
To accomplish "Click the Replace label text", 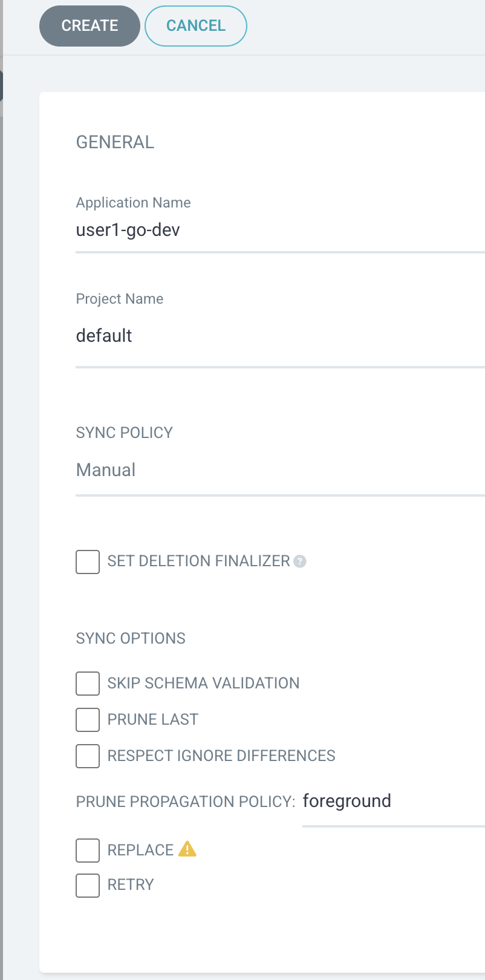I will tap(140, 850).
